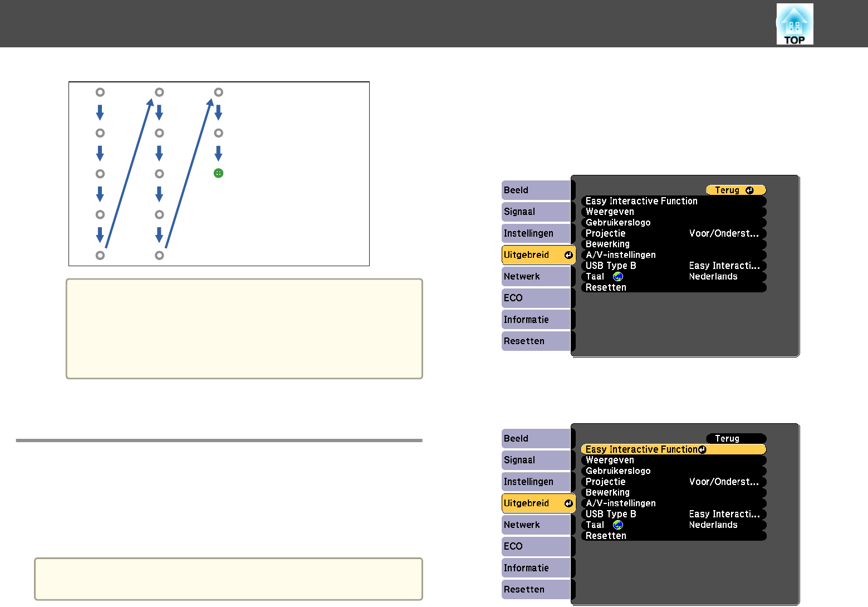This screenshot has width=868, height=607.
Task: Select Weergeven in lower menu
Action: (x=674, y=460)
